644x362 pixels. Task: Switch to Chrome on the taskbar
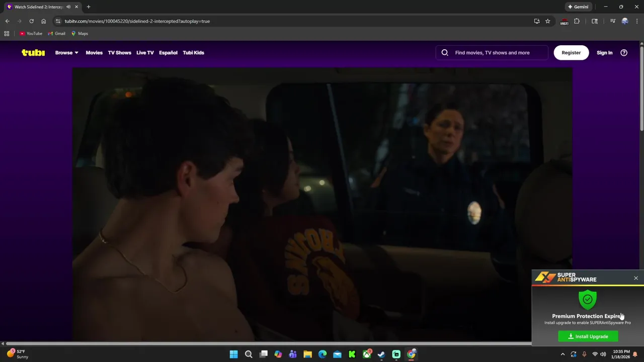pos(411,354)
